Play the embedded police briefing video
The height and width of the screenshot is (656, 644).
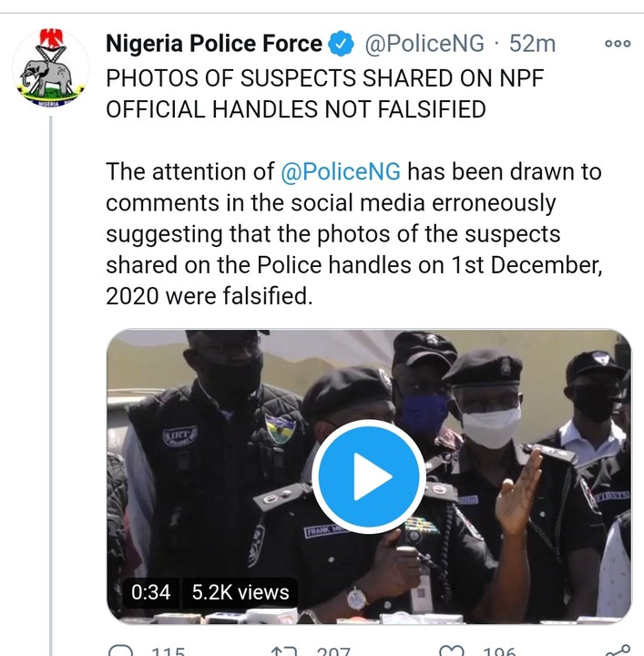(x=367, y=476)
